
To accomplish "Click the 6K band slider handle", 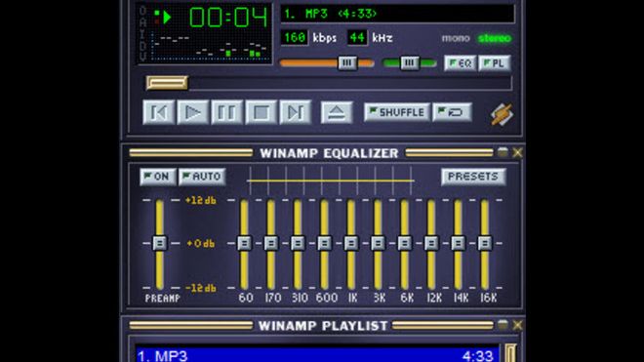I will 405,243.
